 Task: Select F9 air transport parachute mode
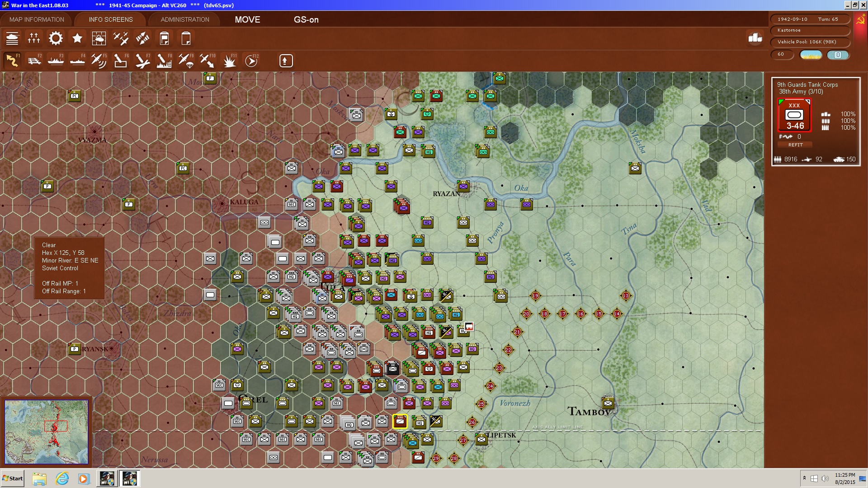click(x=186, y=61)
